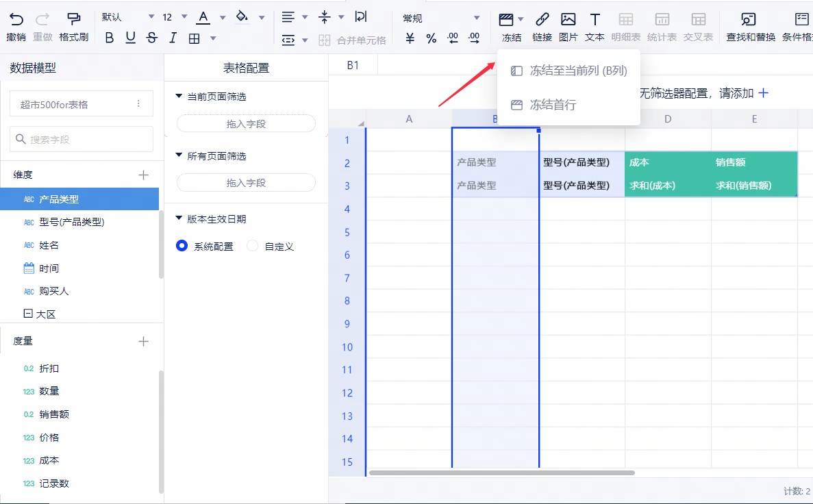Click the plus to add a filter

pyautogui.click(x=763, y=93)
